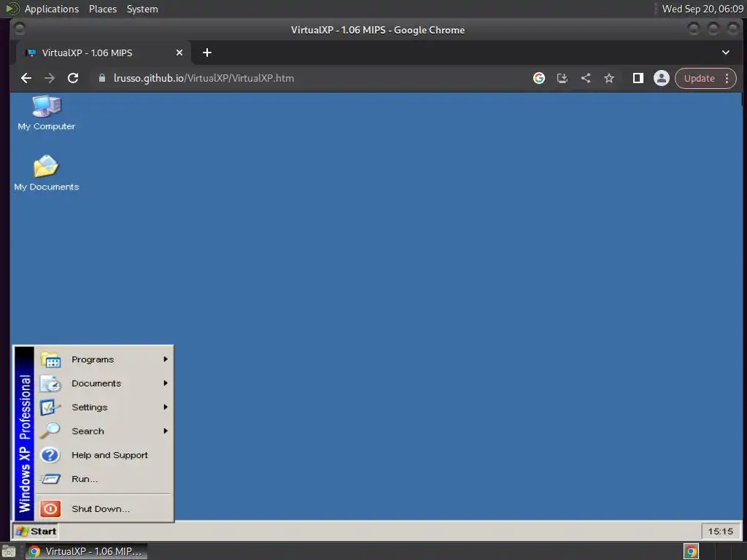The image size is (747, 560).
Task: Click the XP taskbar clock 15:15
Action: click(720, 532)
